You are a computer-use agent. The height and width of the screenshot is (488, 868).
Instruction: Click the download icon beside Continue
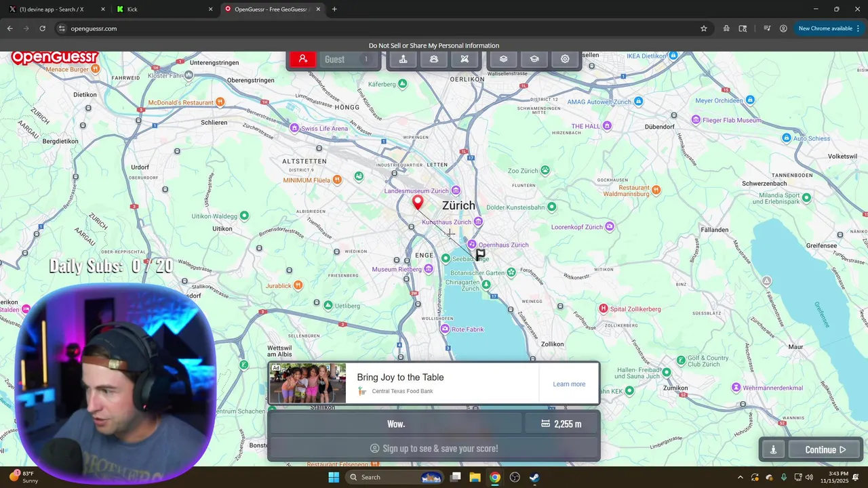click(773, 449)
